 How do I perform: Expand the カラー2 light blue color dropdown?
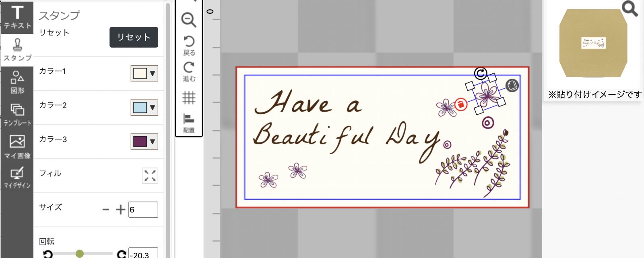click(x=144, y=108)
